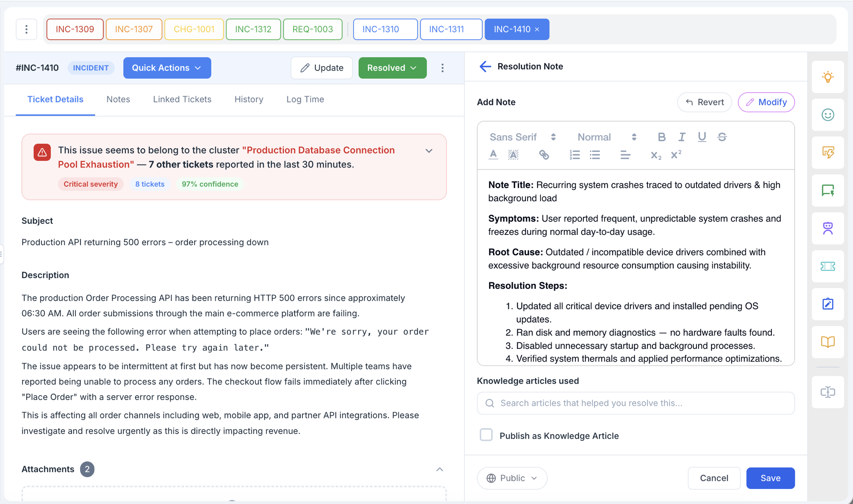
Task: Apply numbered list formatting
Action: point(574,155)
